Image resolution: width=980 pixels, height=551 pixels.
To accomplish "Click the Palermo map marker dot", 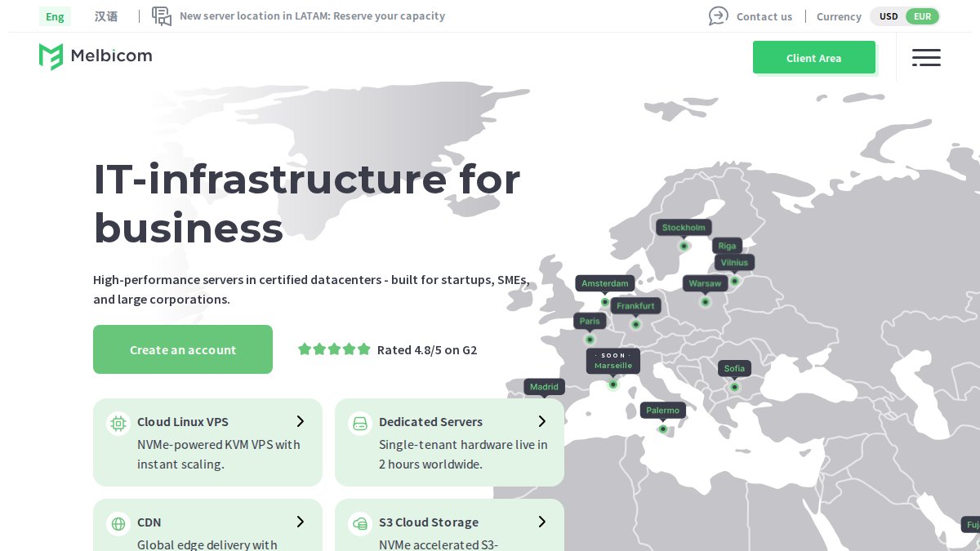I will coord(662,429).
